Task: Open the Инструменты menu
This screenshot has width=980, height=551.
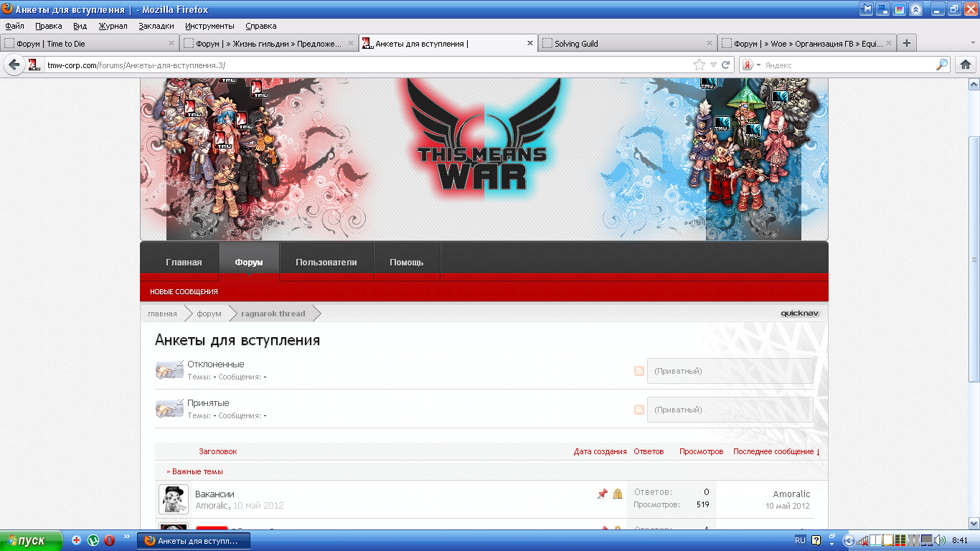Action: pyautogui.click(x=209, y=26)
